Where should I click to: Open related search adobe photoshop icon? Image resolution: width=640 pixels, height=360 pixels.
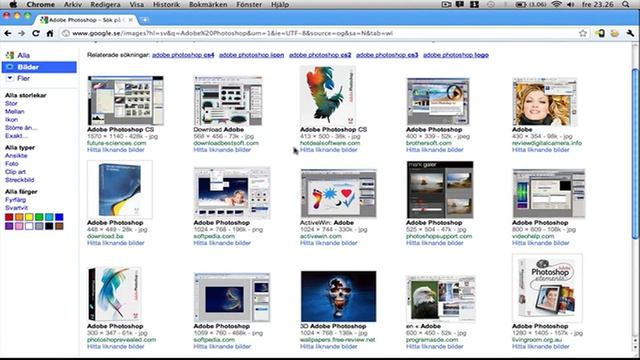coord(251,55)
